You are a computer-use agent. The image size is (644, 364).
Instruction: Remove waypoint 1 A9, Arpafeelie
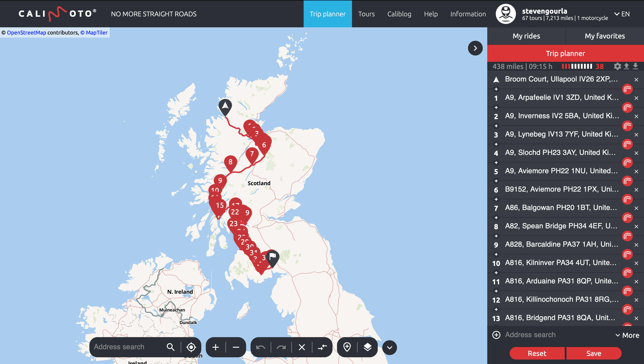[x=636, y=98]
